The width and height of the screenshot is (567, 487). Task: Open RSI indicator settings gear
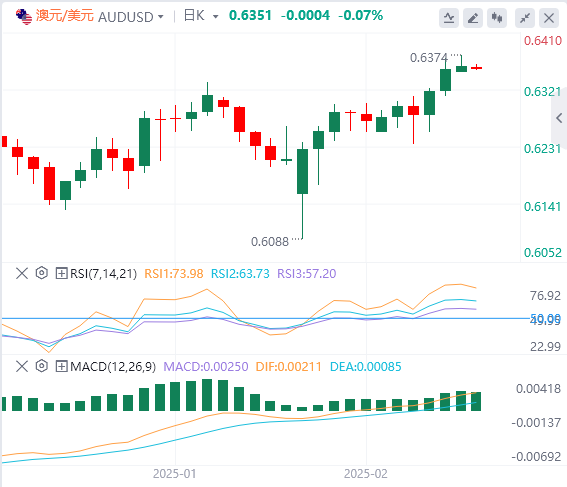[42, 273]
